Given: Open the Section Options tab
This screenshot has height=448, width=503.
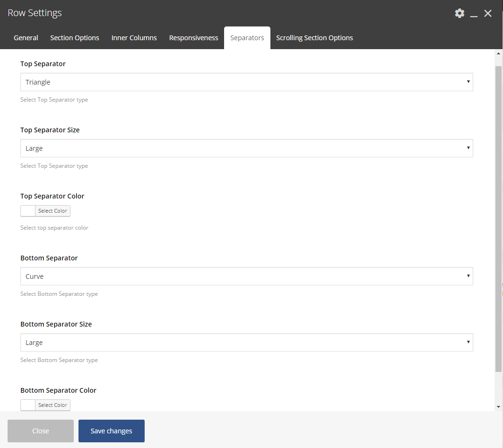Looking at the screenshot, I should click(x=74, y=38).
